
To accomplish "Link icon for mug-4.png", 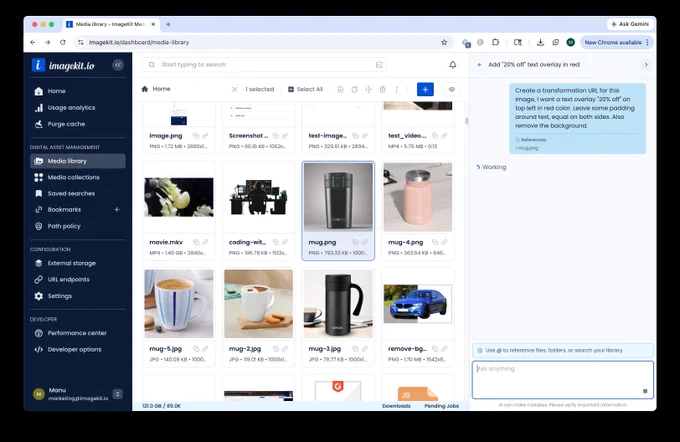I will (x=445, y=242).
